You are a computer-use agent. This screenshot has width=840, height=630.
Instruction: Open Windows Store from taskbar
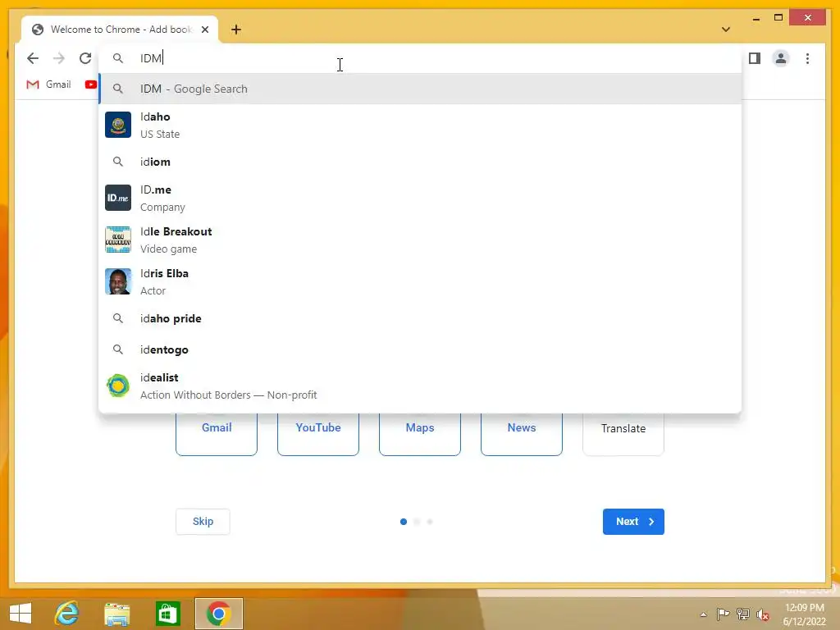(167, 614)
